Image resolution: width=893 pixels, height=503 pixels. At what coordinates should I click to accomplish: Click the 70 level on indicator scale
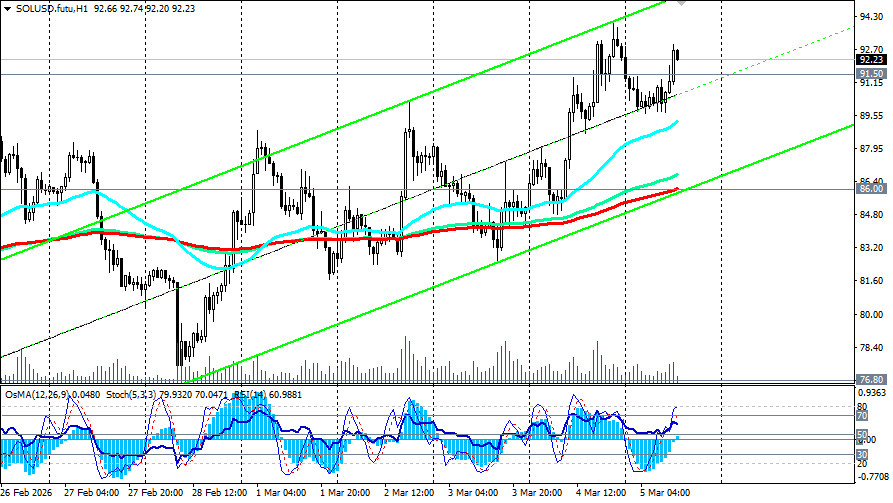coord(862,416)
